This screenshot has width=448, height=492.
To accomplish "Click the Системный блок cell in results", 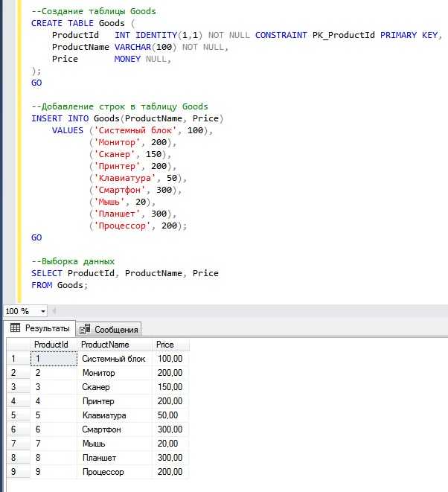I will (x=113, y=359).
